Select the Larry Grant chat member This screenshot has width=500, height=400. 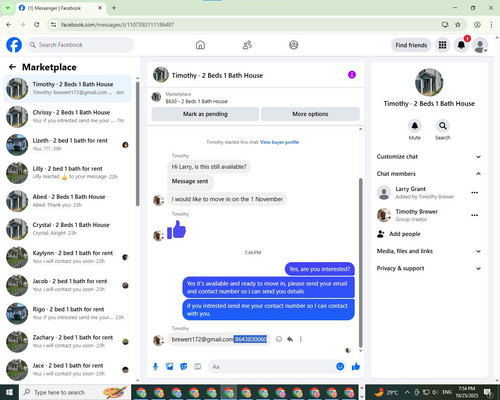(x=425, y=193)
